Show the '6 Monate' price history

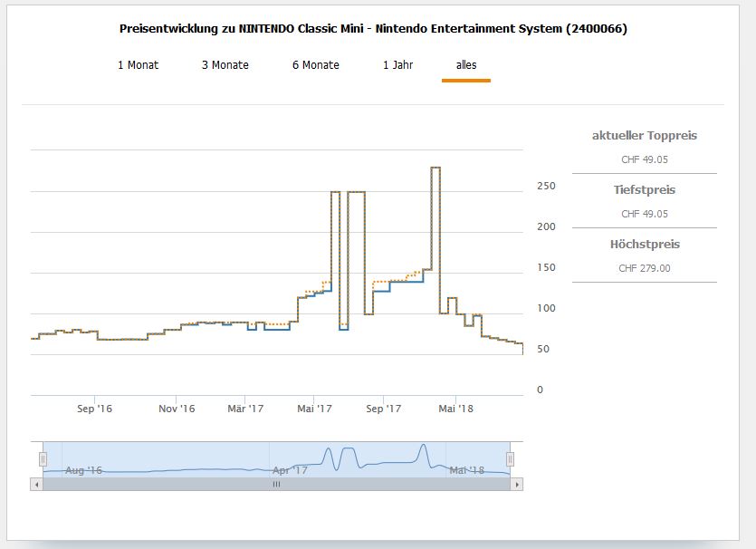click(x=315, y=65)
